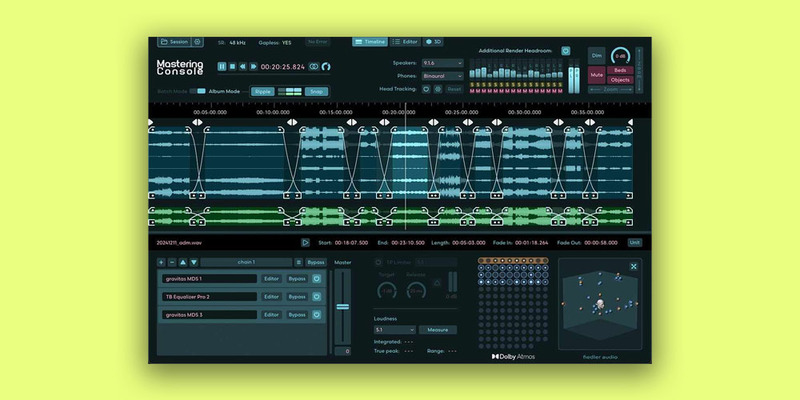Click the remove plugin minus icon
This screenshot has height=400, width=800.
coord(172,262)
